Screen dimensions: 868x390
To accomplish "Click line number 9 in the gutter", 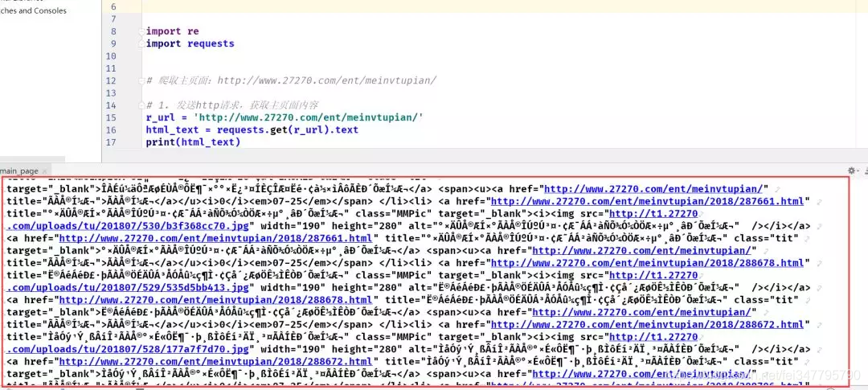I will [x=113, y=43].
